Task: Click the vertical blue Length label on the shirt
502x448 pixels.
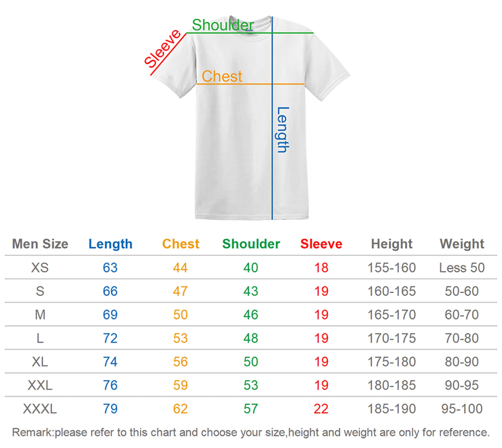Action: 282,130
